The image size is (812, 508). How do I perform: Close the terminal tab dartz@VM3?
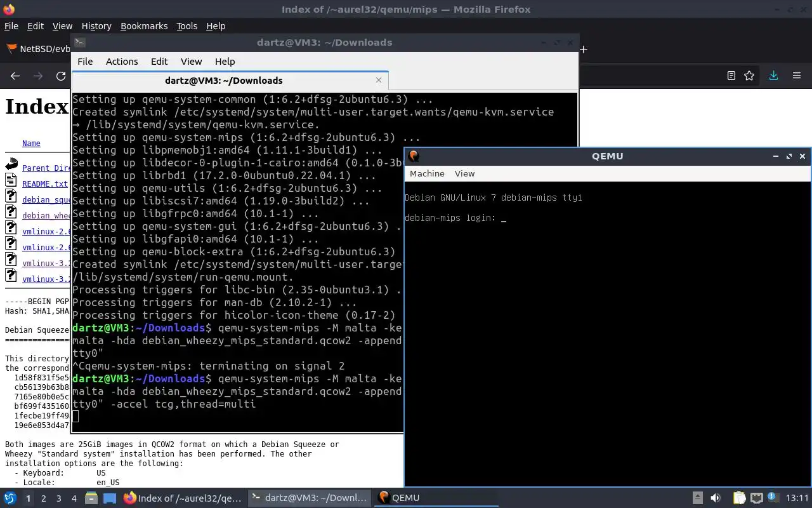click(379, 80)
